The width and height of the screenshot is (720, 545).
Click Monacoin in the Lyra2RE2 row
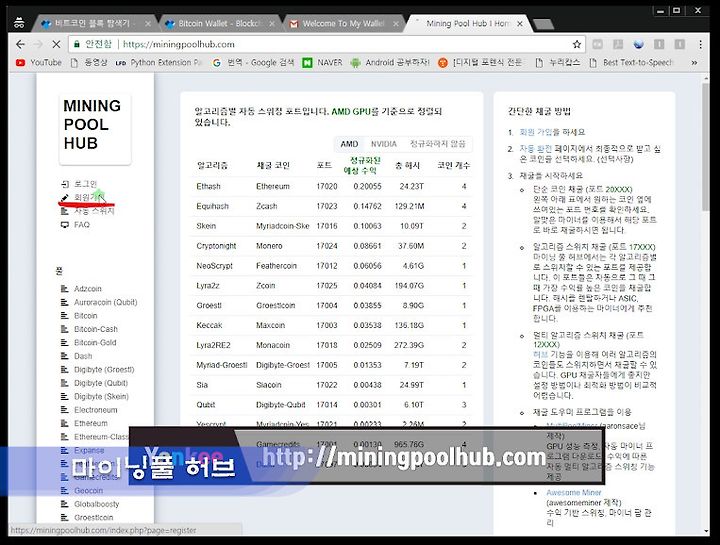coord(273,345)
